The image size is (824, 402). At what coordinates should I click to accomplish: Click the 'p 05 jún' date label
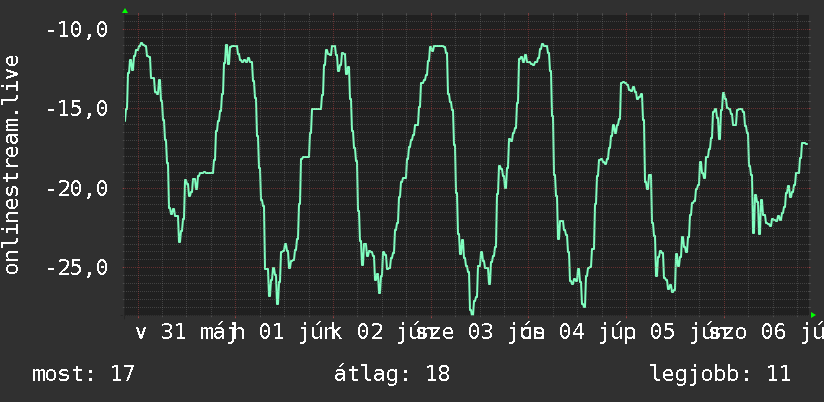point(675,333)
